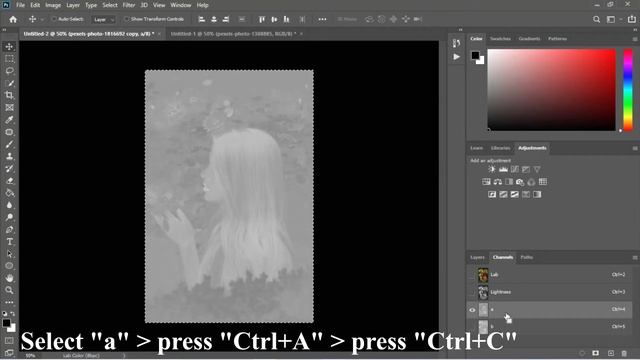
Task: Click the Lab channel thumbnail
Action: click(x=483, y=276)
